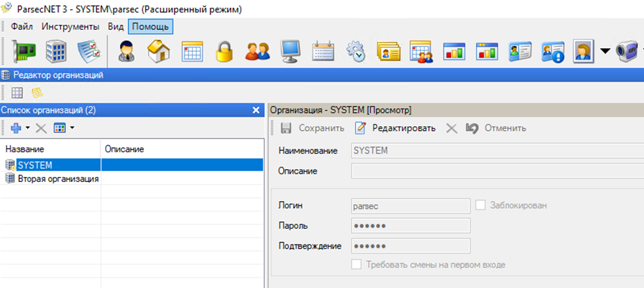
Task: Open the organizations building icon in toolbar
Action: [56, 51]
